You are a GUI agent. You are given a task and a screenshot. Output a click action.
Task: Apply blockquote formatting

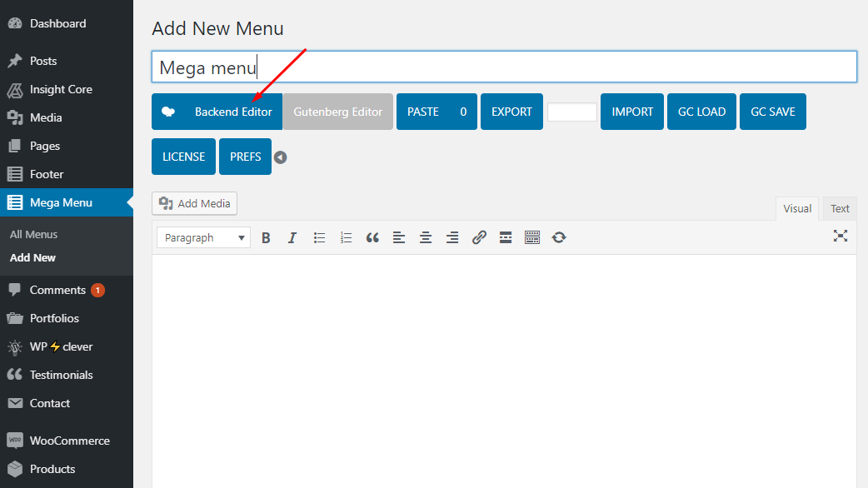(x=372, y=238)
